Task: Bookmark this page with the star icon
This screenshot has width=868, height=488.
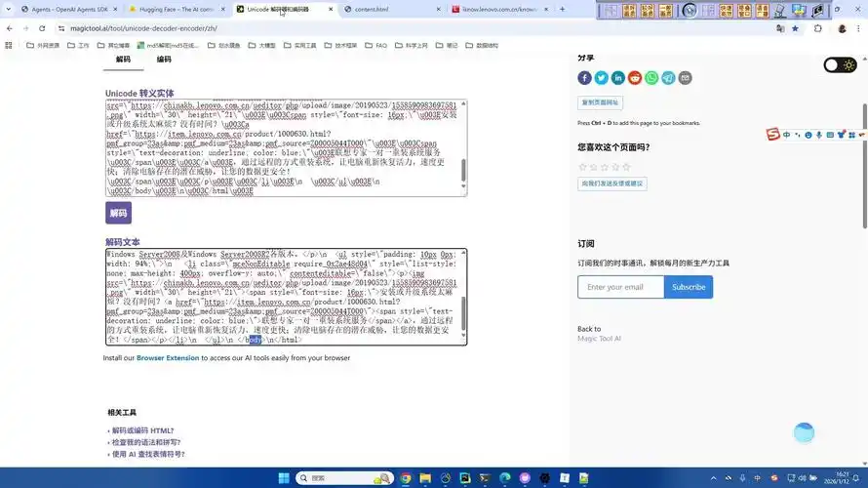Action: point(795,28)
